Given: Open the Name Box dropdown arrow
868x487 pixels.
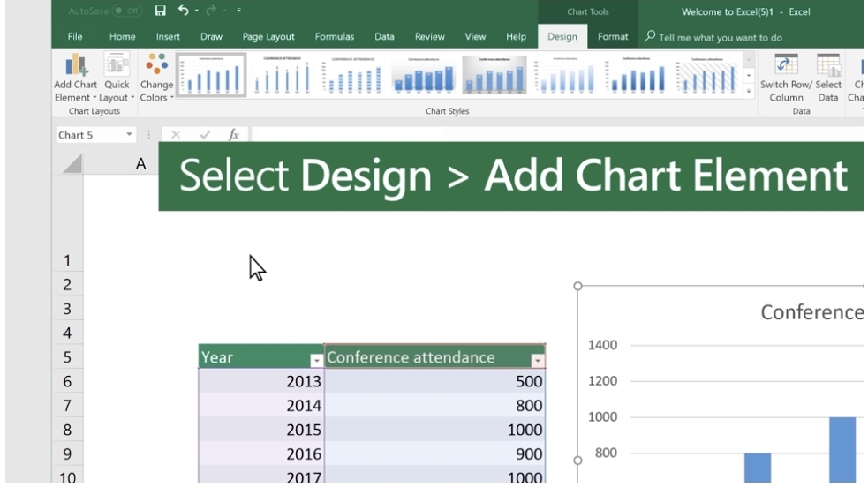Looking at the screenshot, I should point(129,135).
